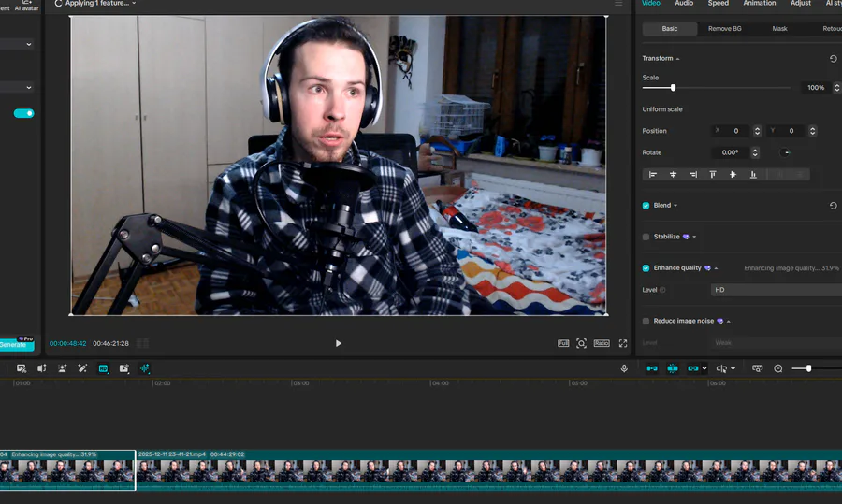This screenshot has width=842, height=504.
Task: Click the Scale 100% value field
Action: click(816, 88)
